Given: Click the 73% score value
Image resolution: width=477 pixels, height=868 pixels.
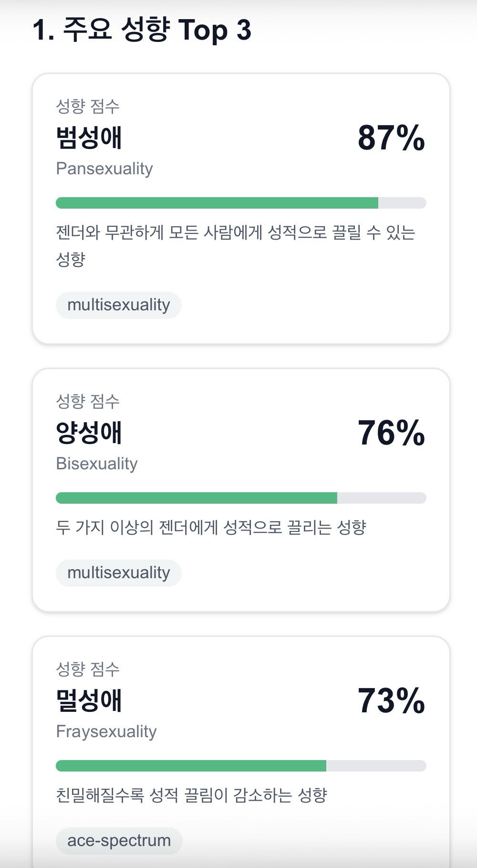Looking at the screenshot, I should pos(391,701).
